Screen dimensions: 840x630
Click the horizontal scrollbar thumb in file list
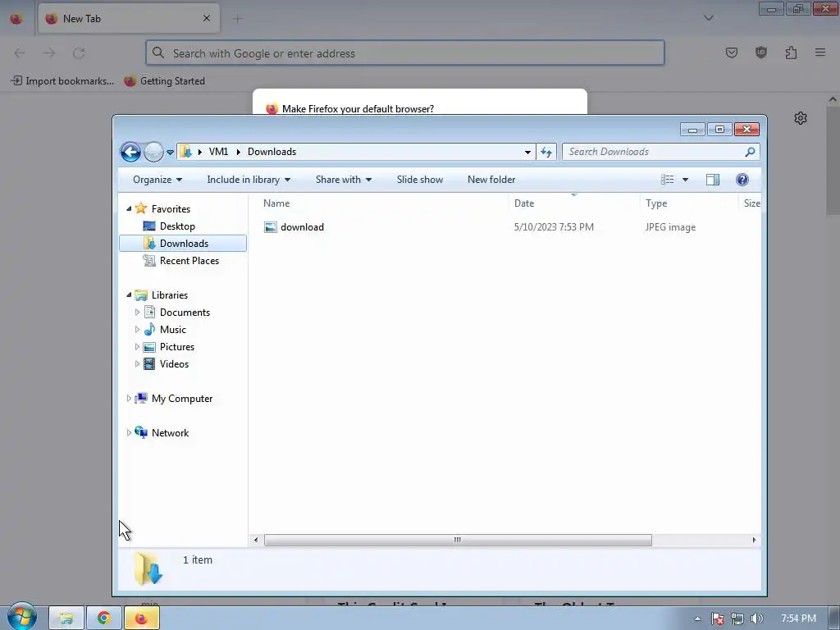coord(458,540)
